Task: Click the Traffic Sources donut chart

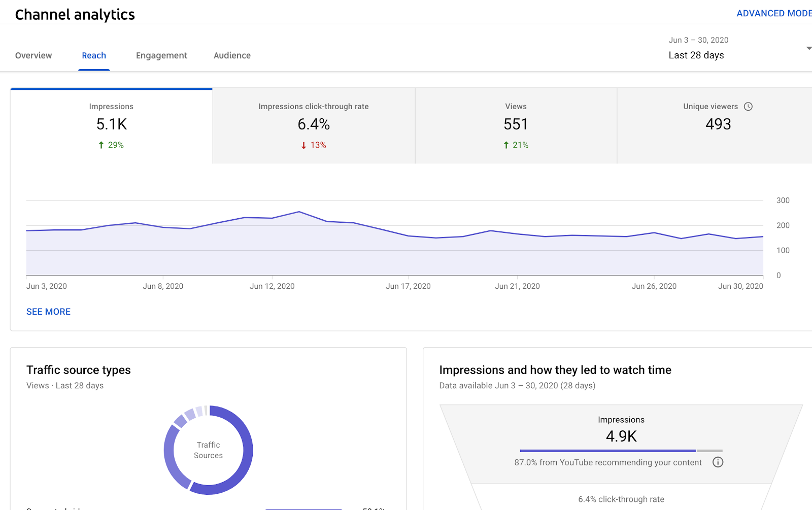Action: point(208,450)
